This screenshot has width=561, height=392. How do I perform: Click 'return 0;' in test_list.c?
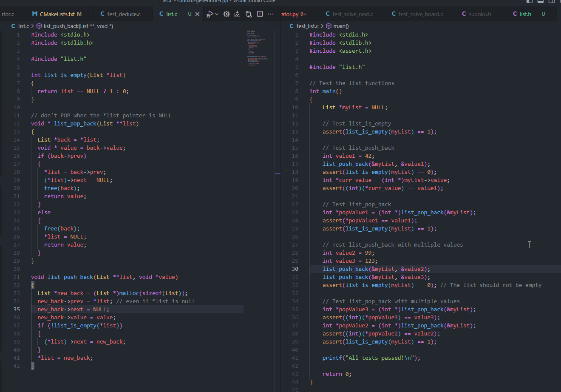pyautogui.click(x=337, y=374)
